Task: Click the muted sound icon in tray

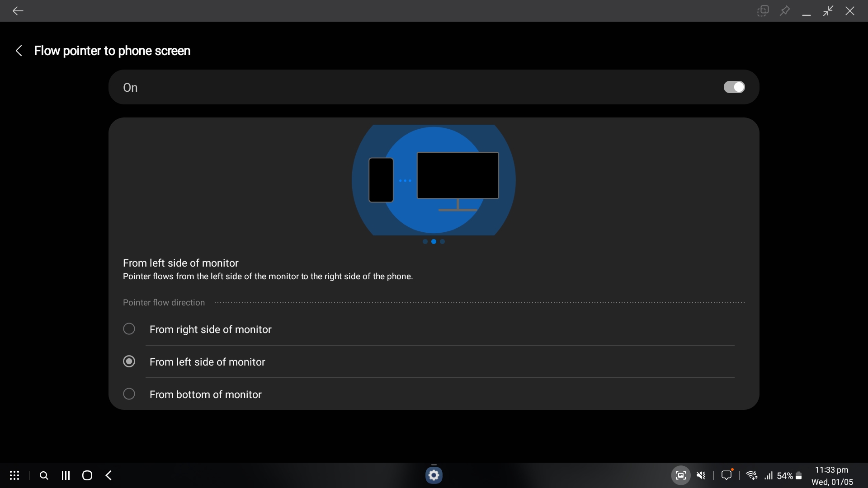Action: tap(701, 475)
